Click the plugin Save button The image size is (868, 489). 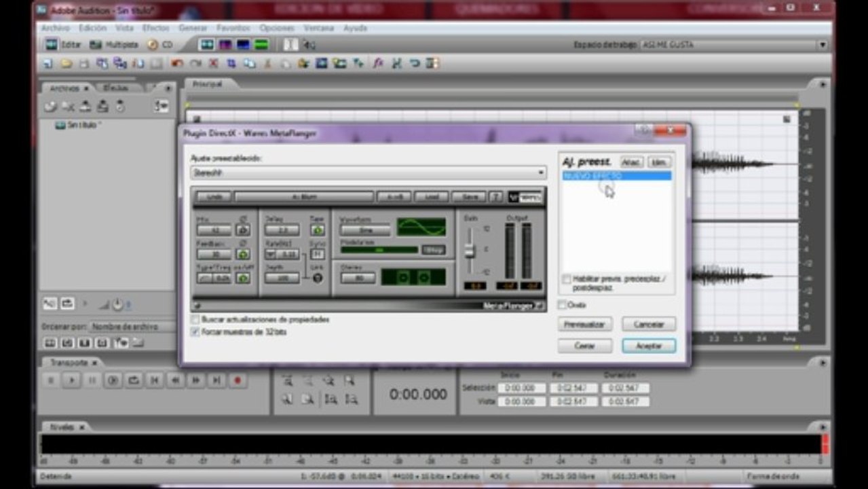pos(469,196)
